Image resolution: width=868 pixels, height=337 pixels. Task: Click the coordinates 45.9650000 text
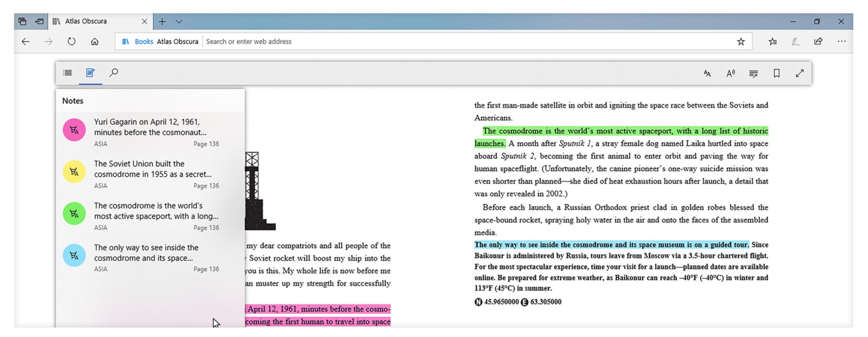(501, 302)
